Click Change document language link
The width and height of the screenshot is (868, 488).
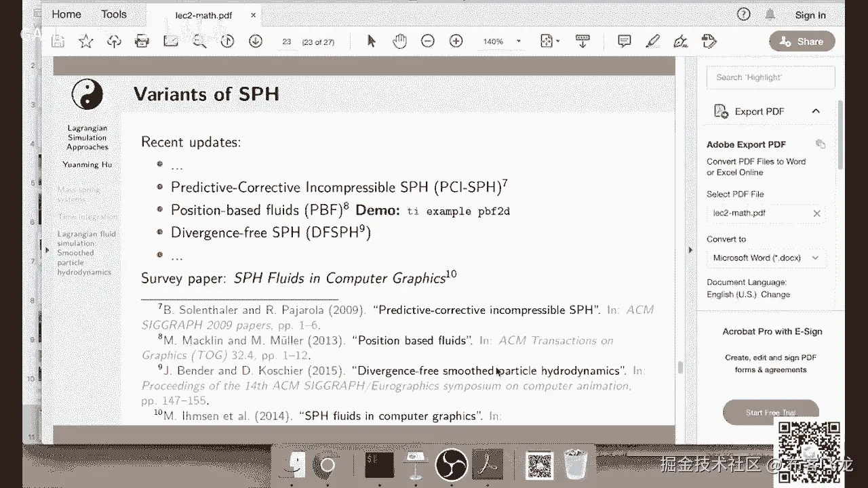pos(775,294)
